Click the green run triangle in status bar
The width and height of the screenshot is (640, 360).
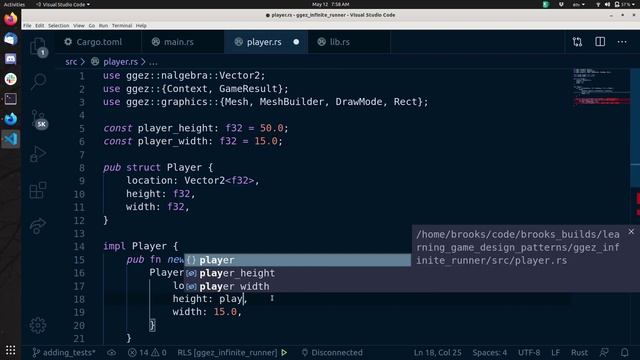284,353
